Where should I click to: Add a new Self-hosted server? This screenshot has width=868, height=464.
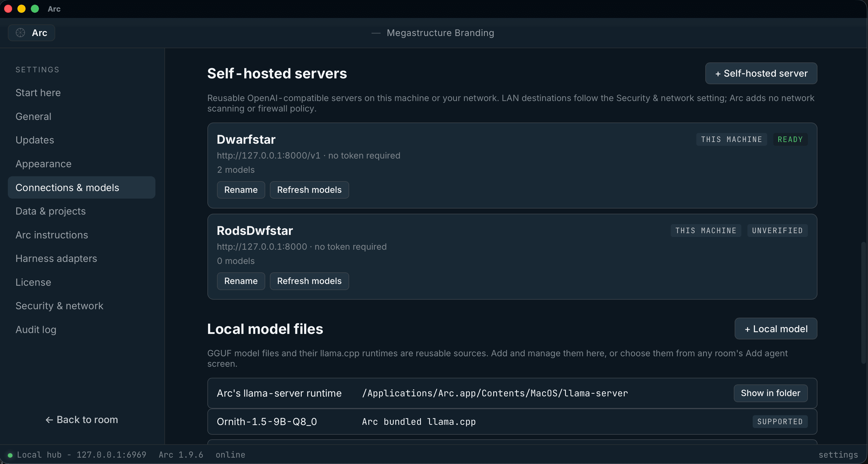click(x=761, y=73)
